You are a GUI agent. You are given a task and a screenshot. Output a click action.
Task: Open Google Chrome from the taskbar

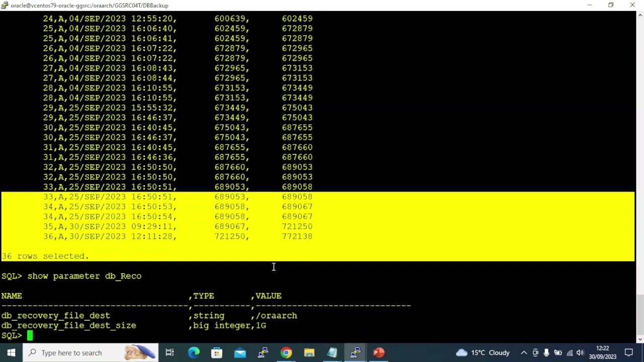coord(286,352)
